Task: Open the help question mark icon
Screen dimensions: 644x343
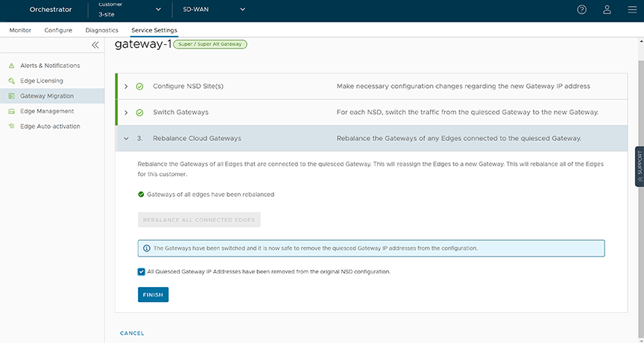Action: click(582, 10)
